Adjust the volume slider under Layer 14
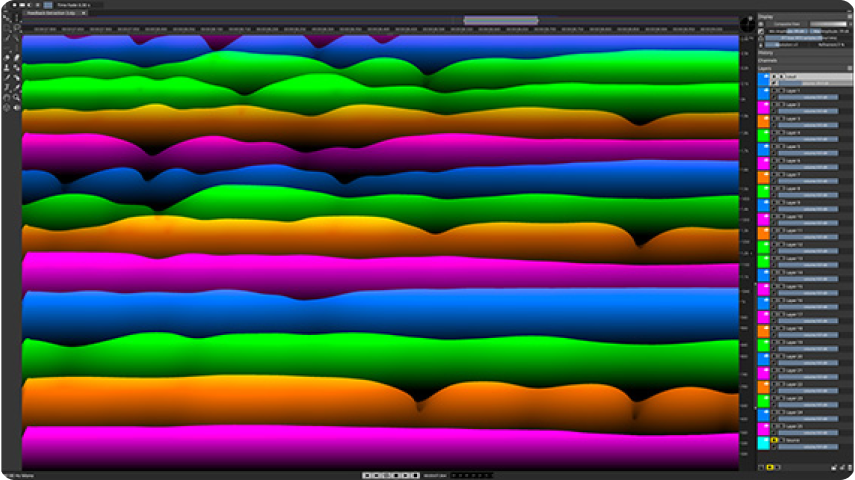 tap(808, 279)
